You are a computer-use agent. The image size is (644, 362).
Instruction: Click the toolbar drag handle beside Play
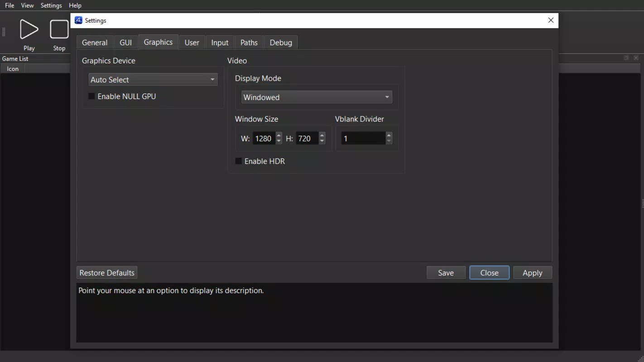(x=4, y=32)
